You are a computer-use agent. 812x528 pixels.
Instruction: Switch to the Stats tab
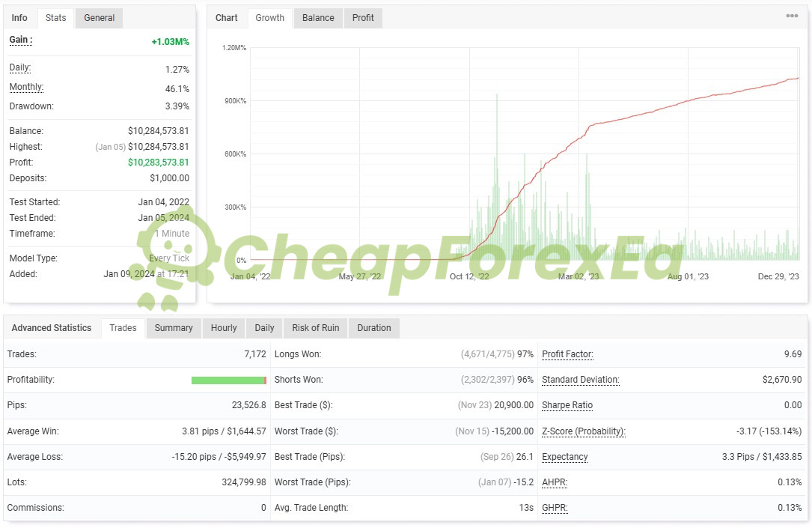(55, 18)
